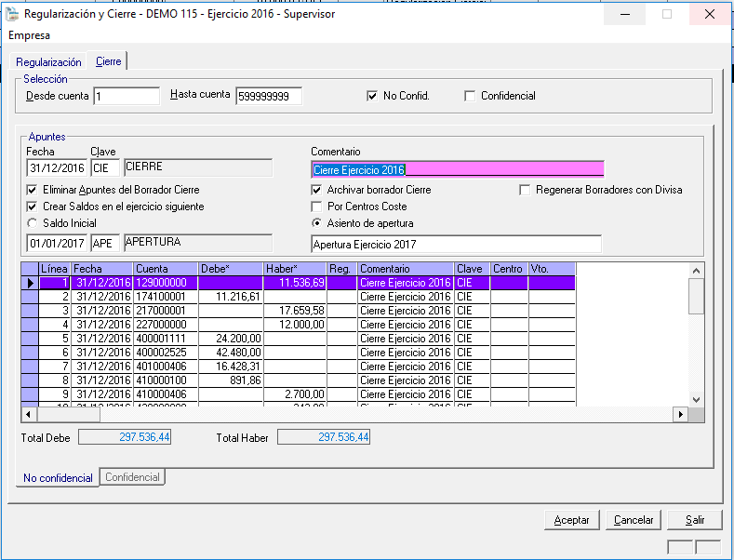Click the Haber* column header

point(295,269)
